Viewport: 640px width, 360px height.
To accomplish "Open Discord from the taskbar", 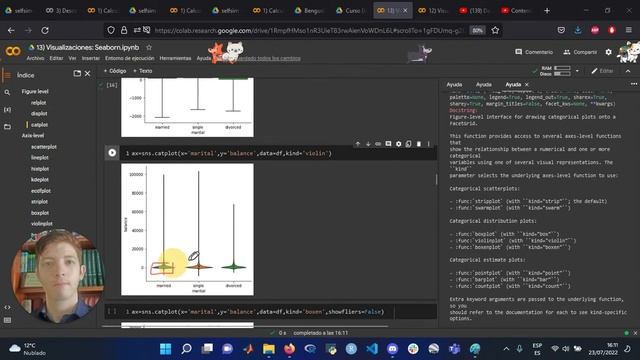I will [392, 349].
